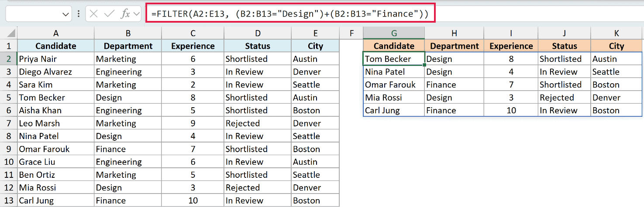
Task: Select column A header
Action: [x=55, y=33]
